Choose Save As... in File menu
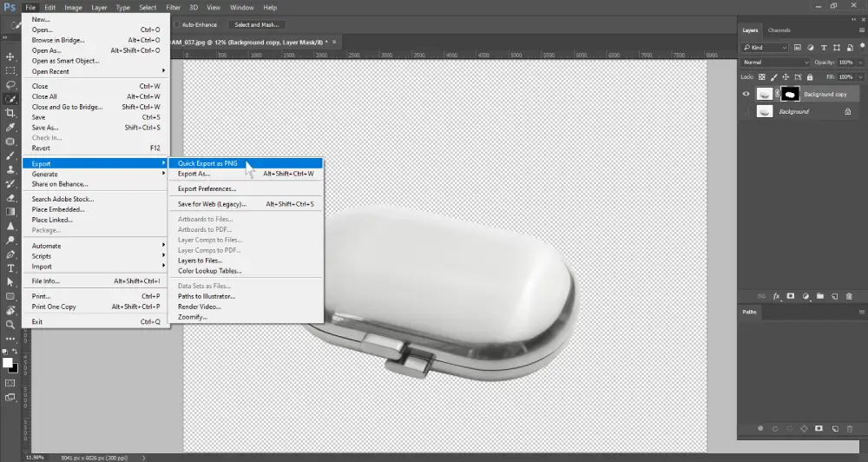The width and height of the screenshot is (868, 462). pyautogui.click(x=95, y=128)
